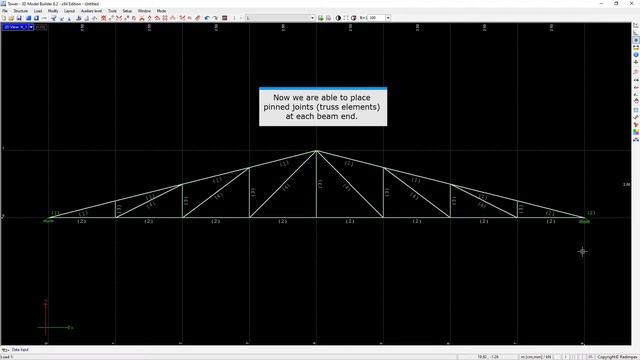The image size is (640, 360).
Task: Open the Layout menu
Action: 69,11
